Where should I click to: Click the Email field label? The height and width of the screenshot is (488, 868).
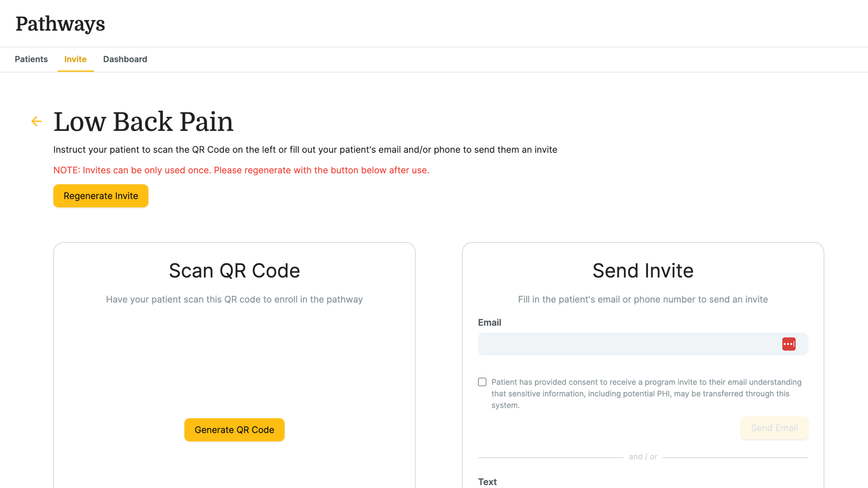[x=489, y=322]
